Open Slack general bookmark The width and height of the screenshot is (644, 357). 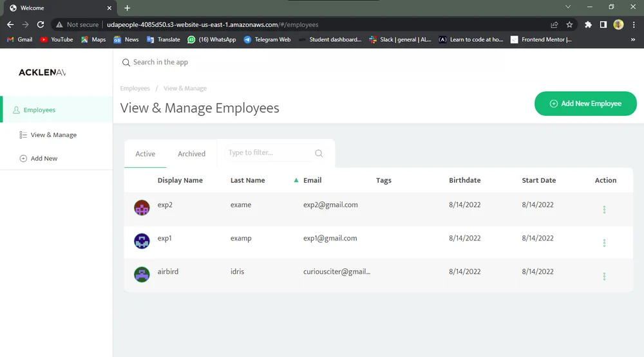[401, 39]
